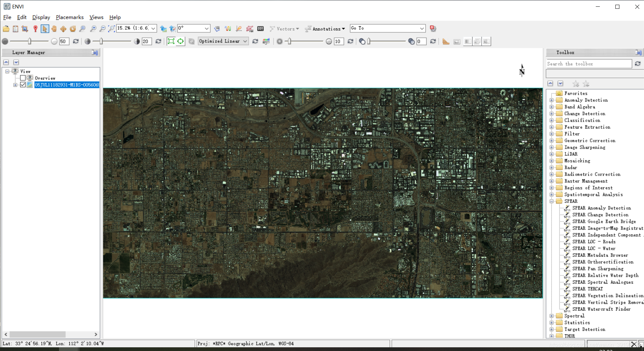Activate the Select arrow cursor tool

pos(44,29)
